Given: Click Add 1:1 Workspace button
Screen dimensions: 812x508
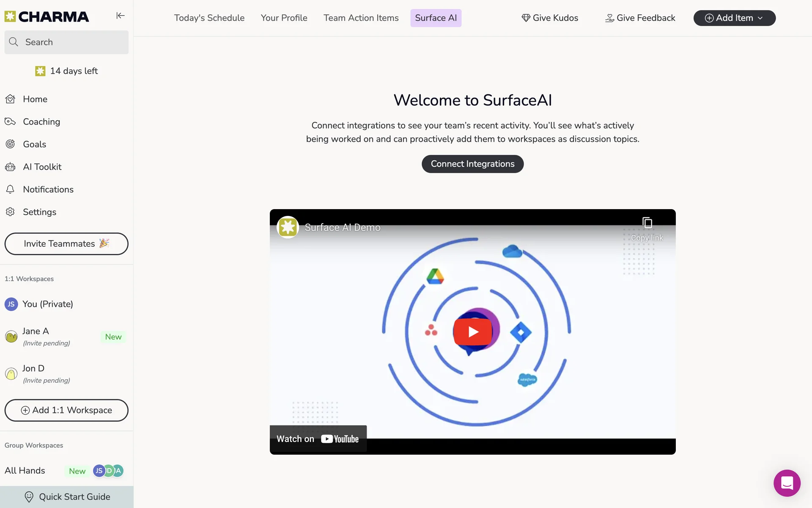Looking at the screenshot, I should (66, 410).
